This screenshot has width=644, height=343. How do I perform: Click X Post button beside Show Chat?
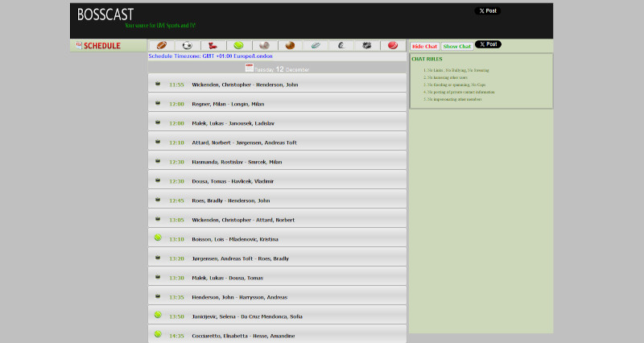488,44
